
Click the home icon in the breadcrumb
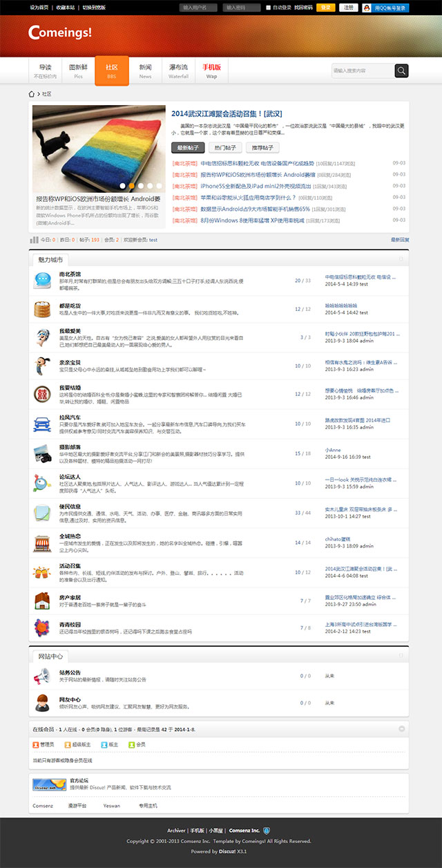click(x=32, y=93)
